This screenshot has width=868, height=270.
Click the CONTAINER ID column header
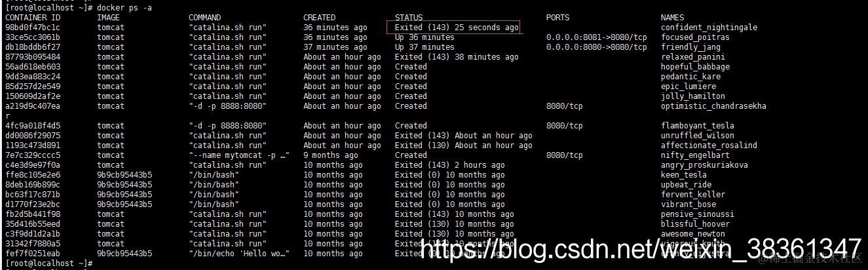tap(33, 18)
